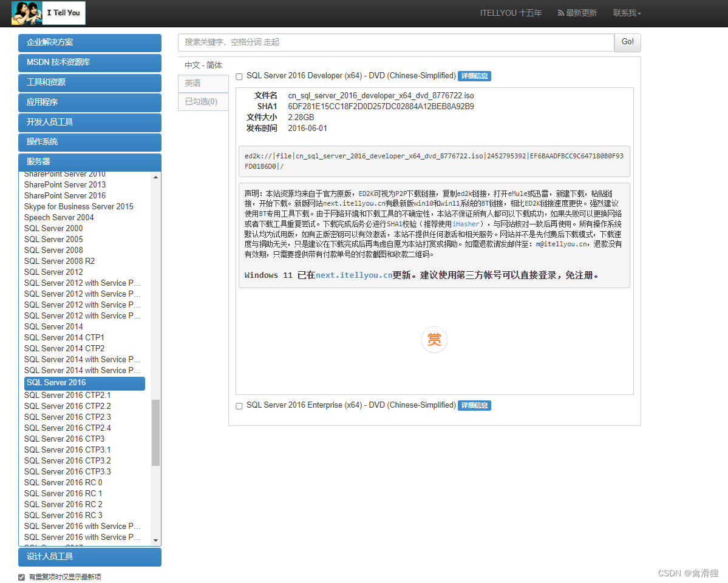The image size is (728, 583).
Task: Expand the 企业解决方案 panel
Action: point(90,42)
